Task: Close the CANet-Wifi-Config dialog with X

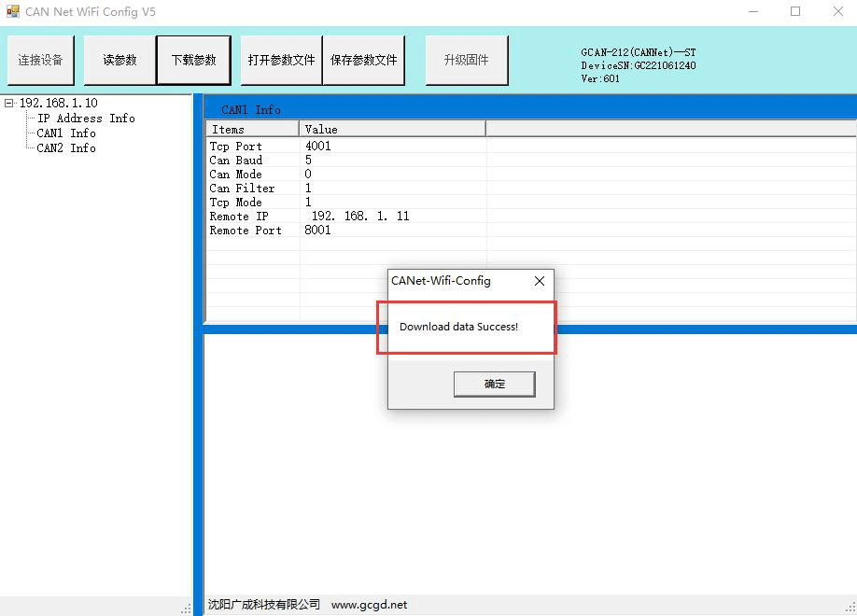Action: coord(539,281)
